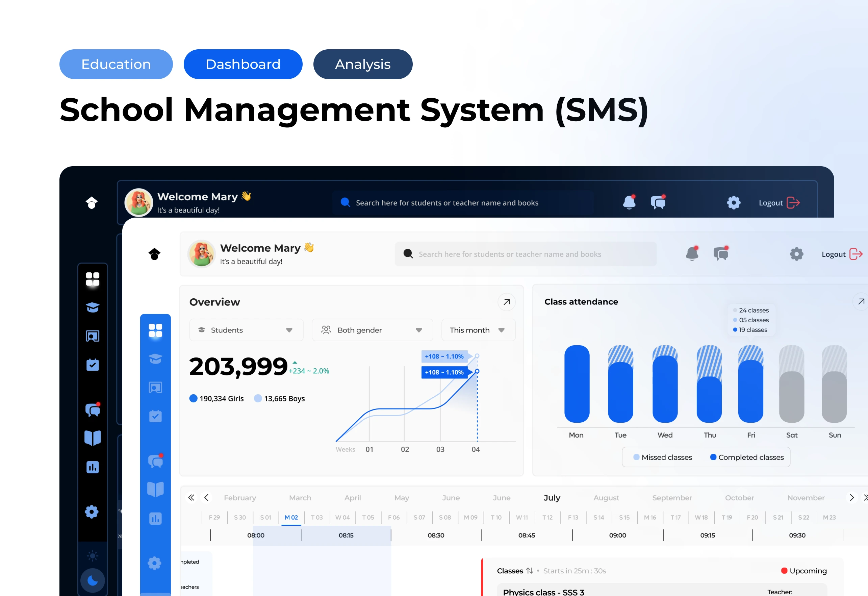Select April in month strip
The width and height of the screenshot is (868, 596).
point(353,498)
